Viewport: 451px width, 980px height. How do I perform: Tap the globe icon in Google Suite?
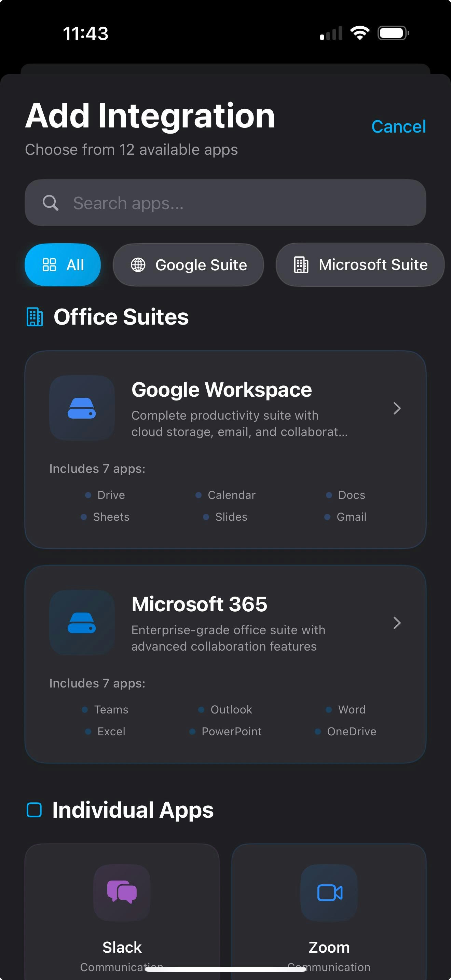[138, 265]
